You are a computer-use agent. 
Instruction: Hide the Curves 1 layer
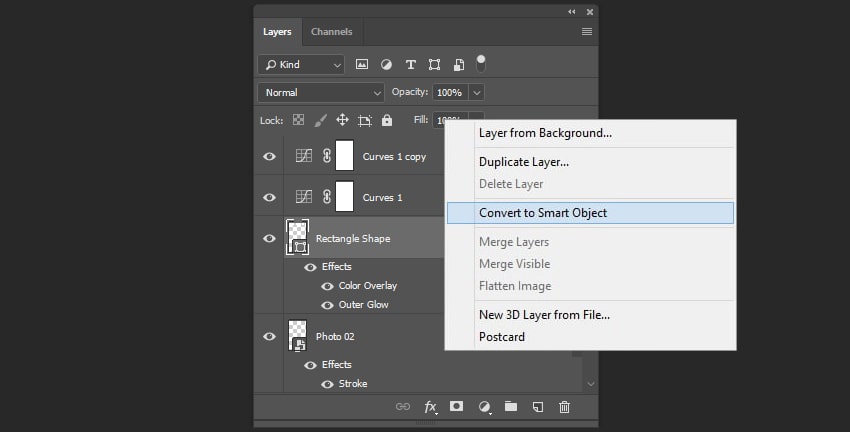269,197
